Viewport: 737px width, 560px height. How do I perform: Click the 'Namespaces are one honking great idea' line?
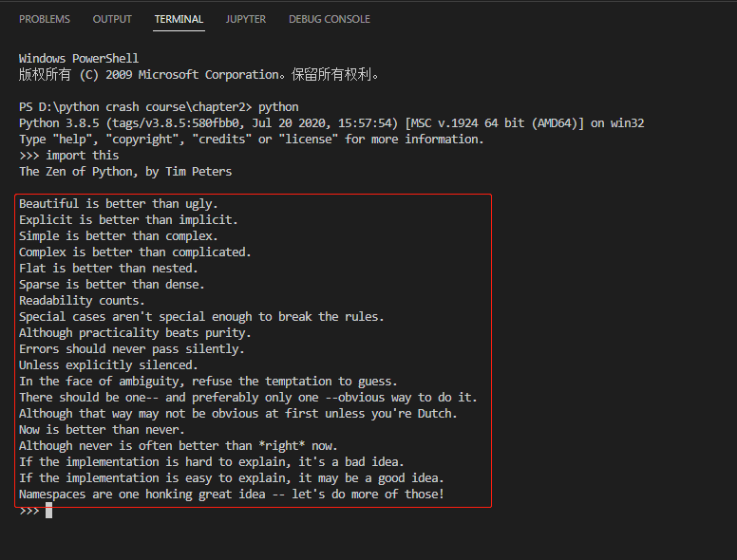231,495
